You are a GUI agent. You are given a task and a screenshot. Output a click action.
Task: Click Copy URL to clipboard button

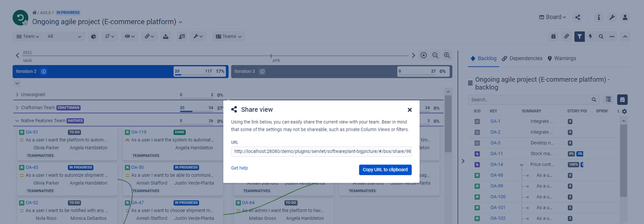click(x=385, y=170)
